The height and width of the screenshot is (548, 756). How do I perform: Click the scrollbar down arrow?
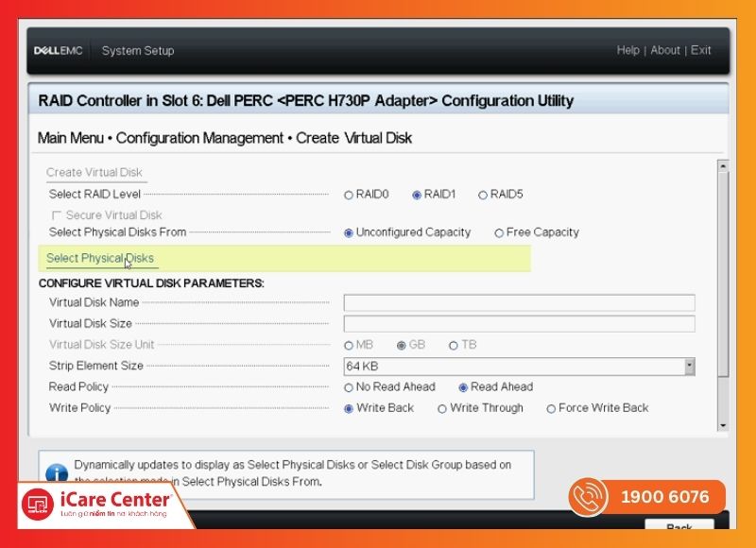[x=723, y=425]
